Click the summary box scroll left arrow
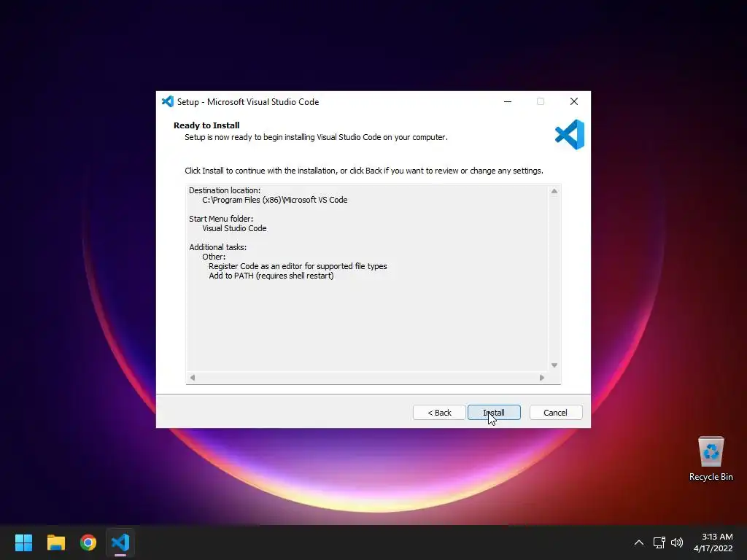This screenshot has width=747, height=560. click(193, 378)
